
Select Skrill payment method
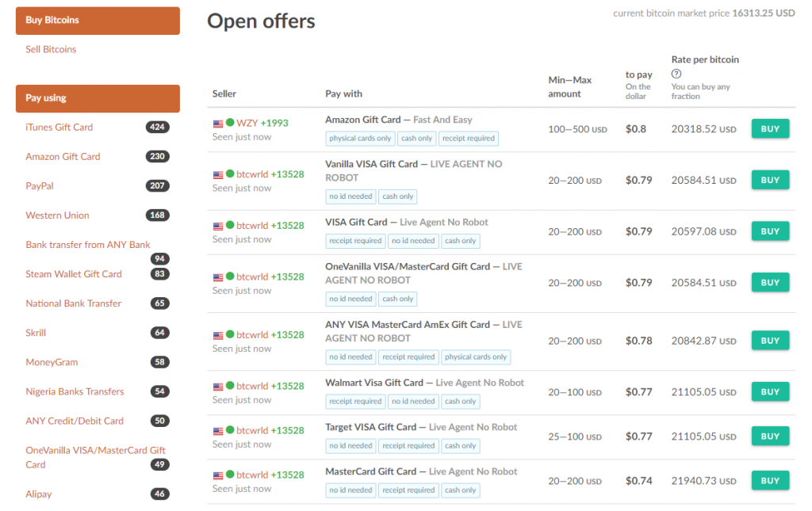pos(35,333)
